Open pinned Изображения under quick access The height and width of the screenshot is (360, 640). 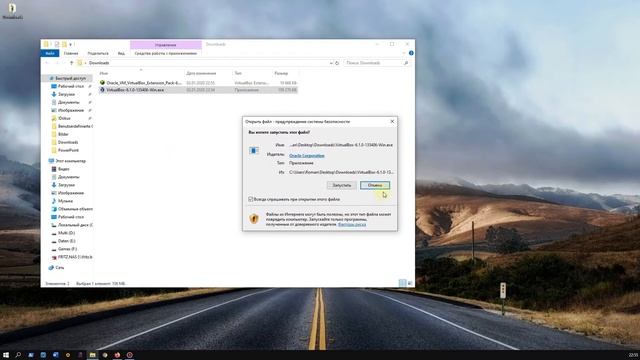(71, 110)
